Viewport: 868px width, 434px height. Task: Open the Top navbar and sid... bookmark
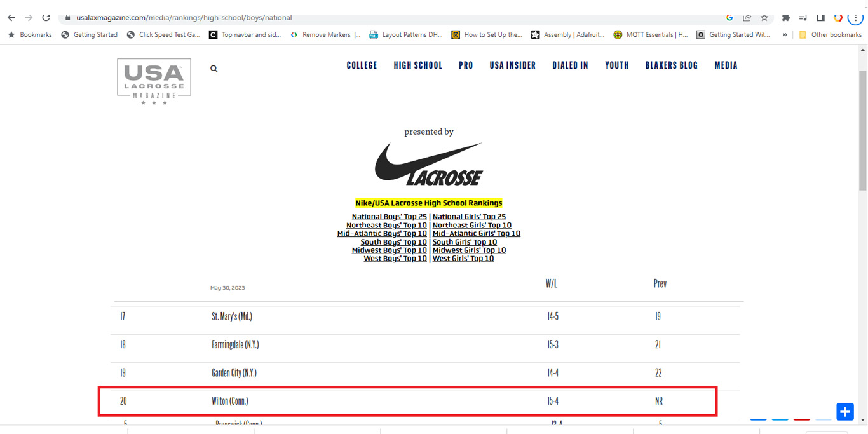(x=245, y=35)
